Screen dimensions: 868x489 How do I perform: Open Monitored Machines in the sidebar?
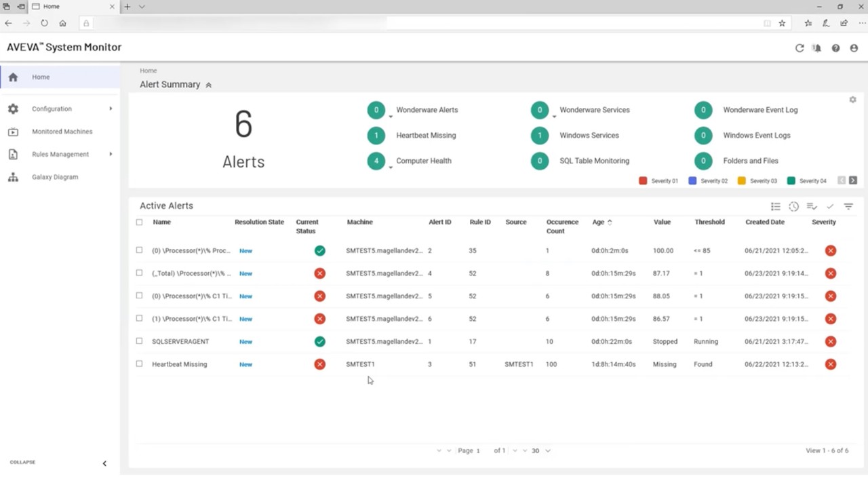coord(62,132)
